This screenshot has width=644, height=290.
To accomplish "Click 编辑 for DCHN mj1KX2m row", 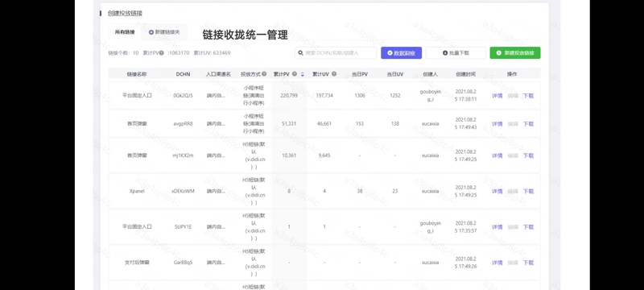I will pyautogui.click(x=513, y=155).
